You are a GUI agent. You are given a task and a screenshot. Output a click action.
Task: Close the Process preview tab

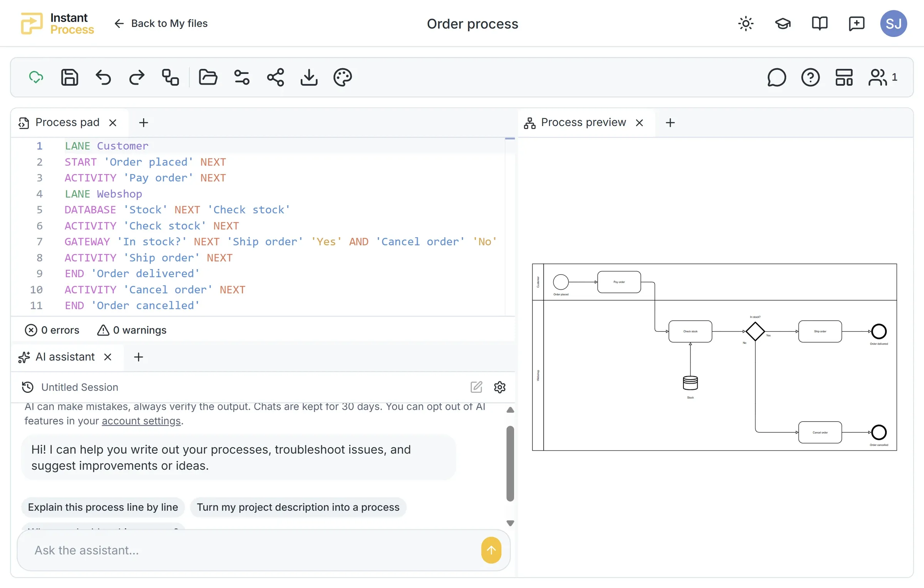point(639,123)
